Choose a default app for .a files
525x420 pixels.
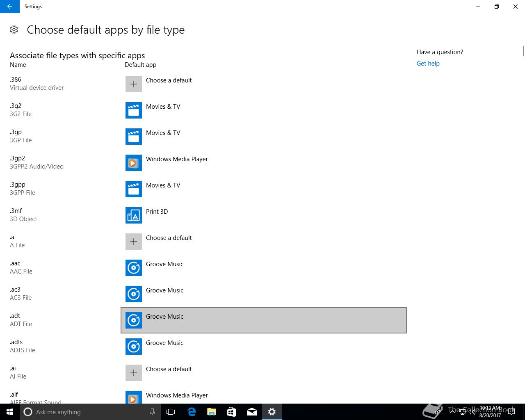pyautogui.click(x=264, y=242)
